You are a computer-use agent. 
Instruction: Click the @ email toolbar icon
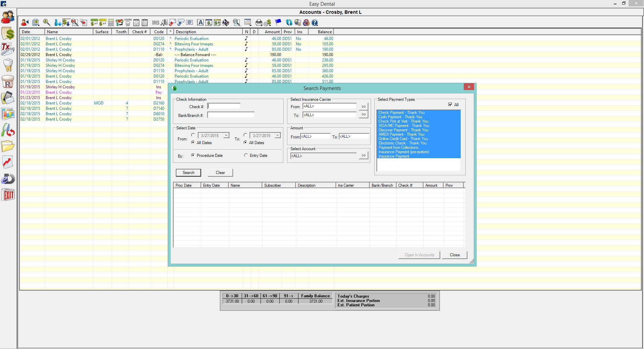[189, 23]
